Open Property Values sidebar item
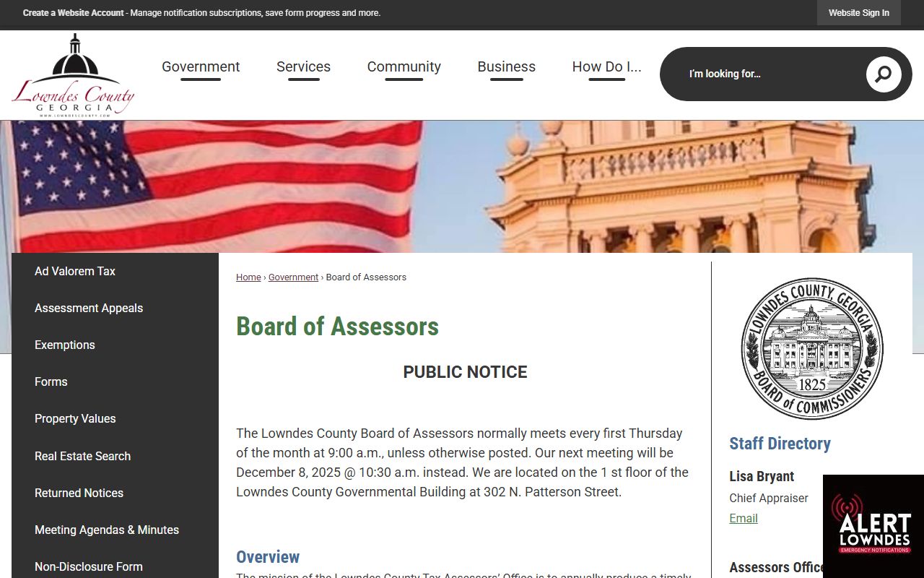The height and width of the screenshot is (578, 924). 115,418
